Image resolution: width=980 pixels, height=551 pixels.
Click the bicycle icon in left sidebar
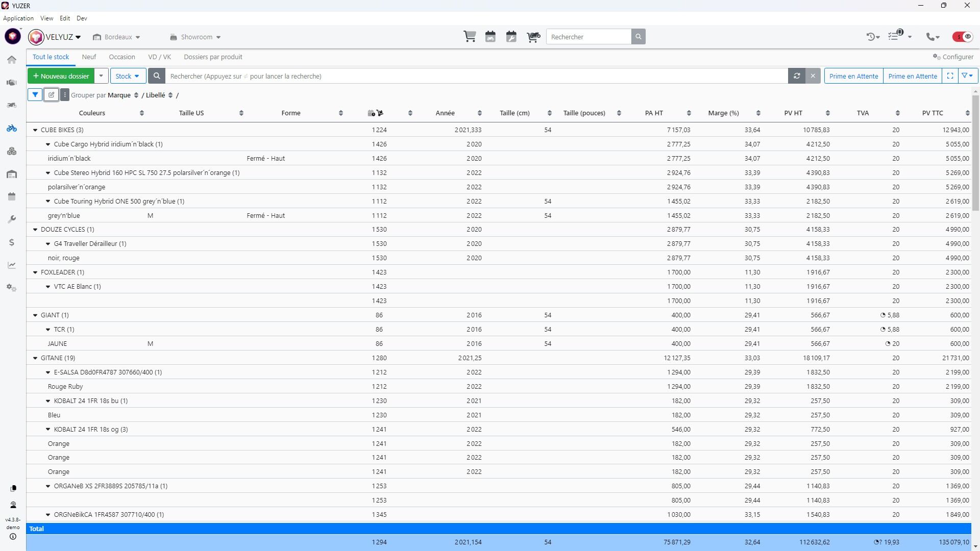pyautogui.click(x=12, y=128)
